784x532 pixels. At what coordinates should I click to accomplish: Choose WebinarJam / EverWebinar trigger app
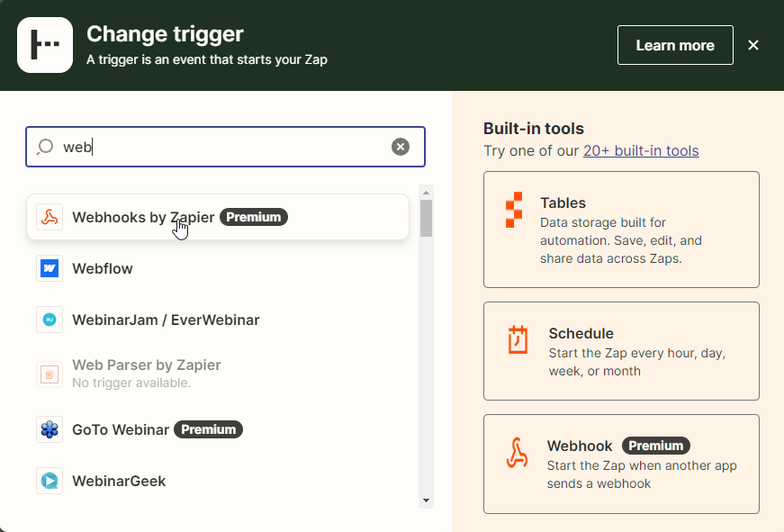pos(218,320)
